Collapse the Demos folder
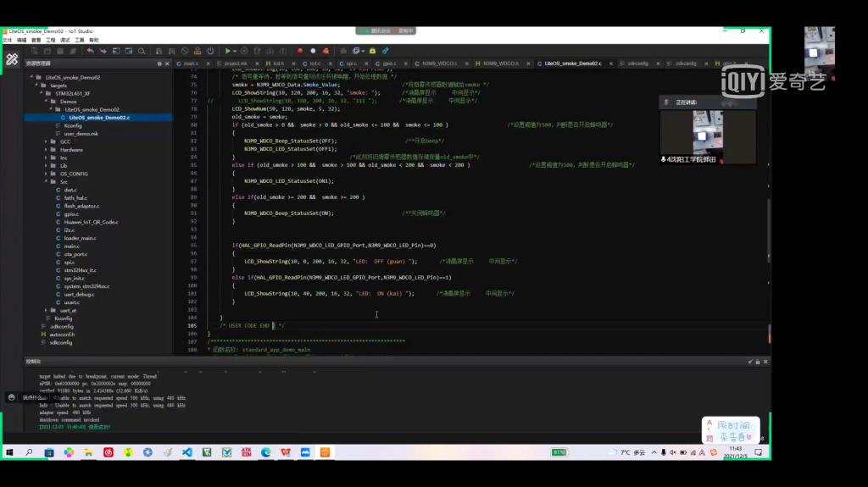868x487 pixels. point(47,102)
